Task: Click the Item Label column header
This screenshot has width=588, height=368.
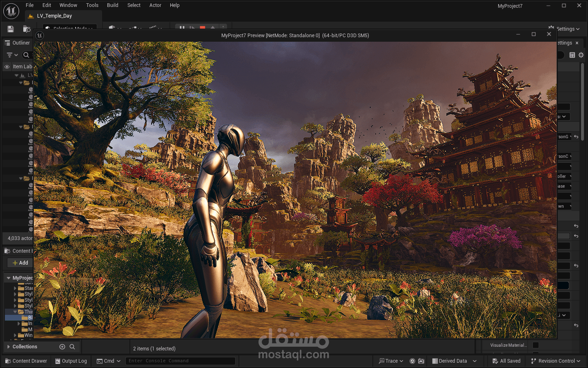Action: 22,67
